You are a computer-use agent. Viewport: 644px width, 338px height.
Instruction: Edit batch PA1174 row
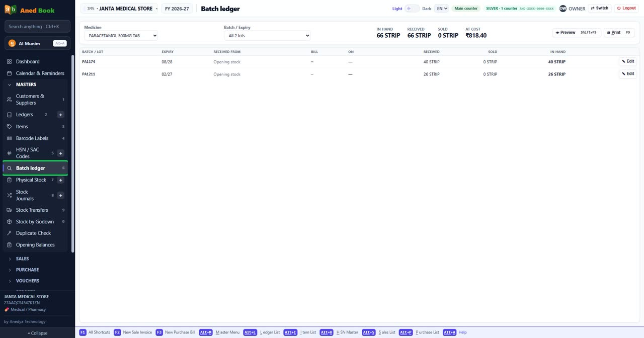point(628,61)
